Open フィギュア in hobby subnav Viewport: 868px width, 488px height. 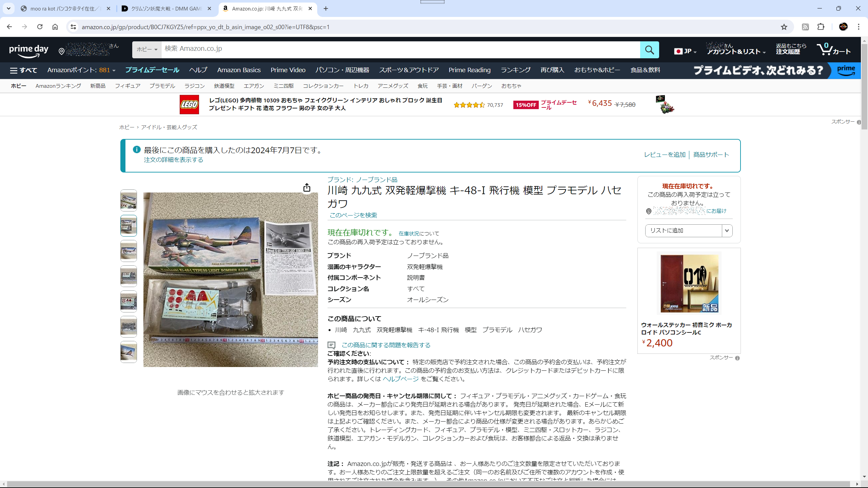click(127, 86)
